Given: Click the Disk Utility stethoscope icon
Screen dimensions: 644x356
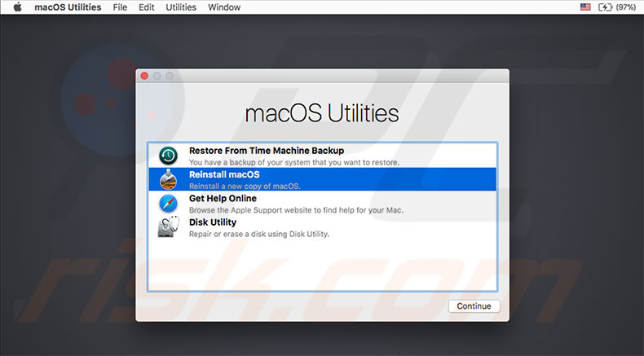Looking at the screenshot, I should [169, 226].
